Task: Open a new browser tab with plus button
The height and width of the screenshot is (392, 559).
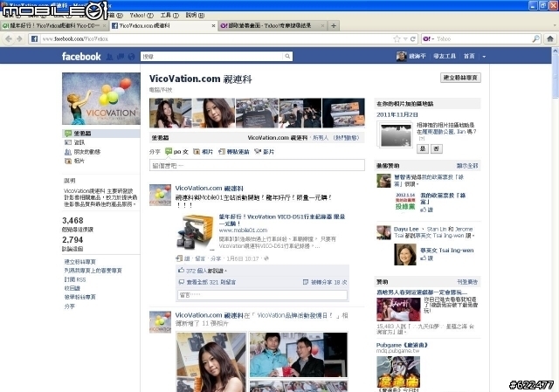Action: 334,25
